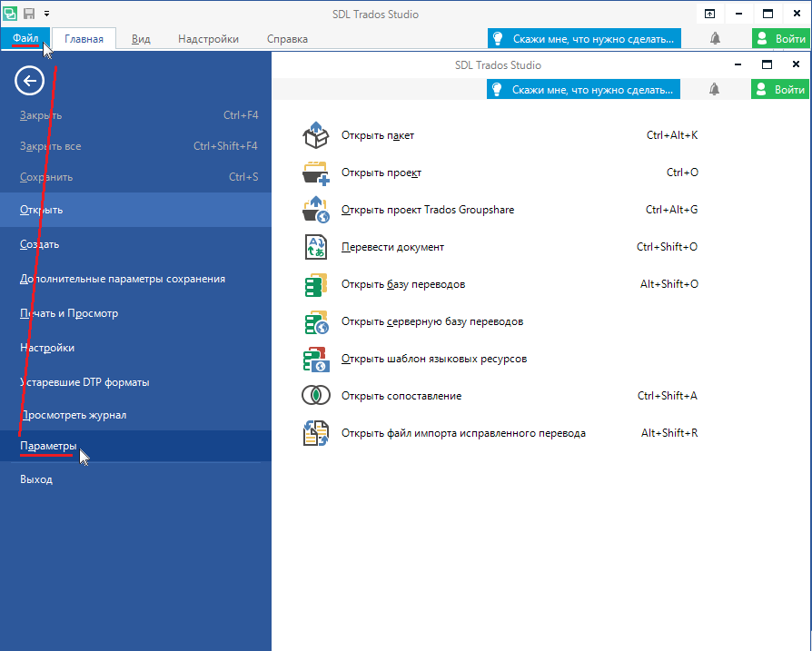Click the save icon in the title bar
This screenshot has height=651, width=812.
(29, 14)
